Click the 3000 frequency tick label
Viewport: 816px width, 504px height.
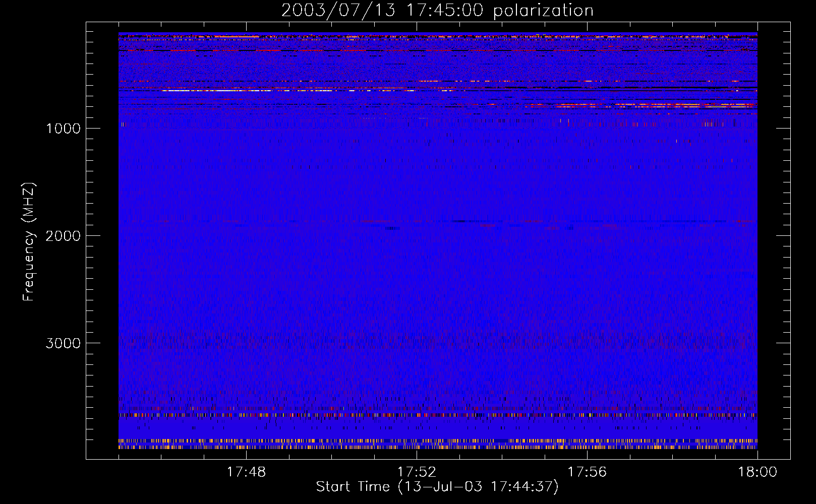(x=63, y=343)
